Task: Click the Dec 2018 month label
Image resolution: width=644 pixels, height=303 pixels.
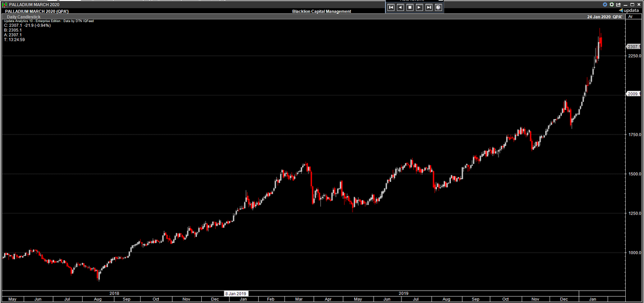Action: pos(216,299)
